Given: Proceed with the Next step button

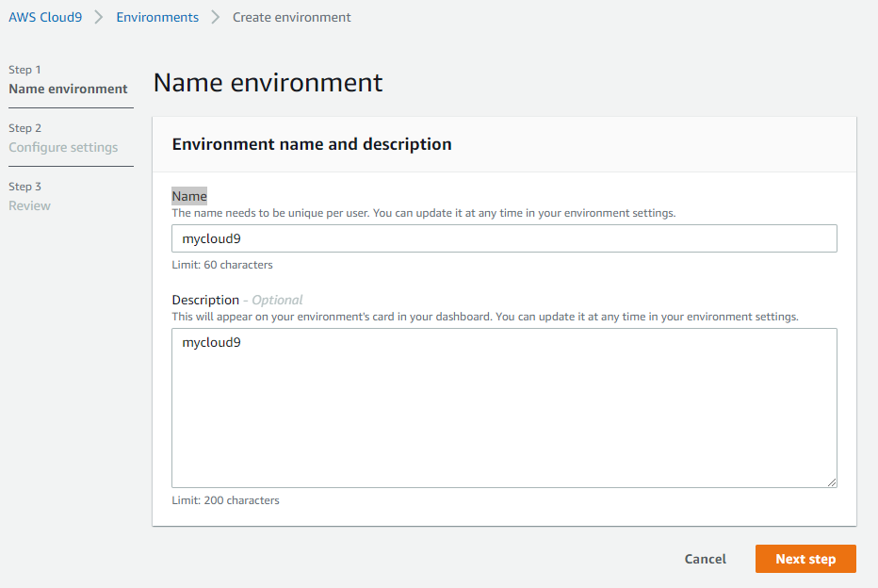Looking at the screenshot, I should click(805, 559).
